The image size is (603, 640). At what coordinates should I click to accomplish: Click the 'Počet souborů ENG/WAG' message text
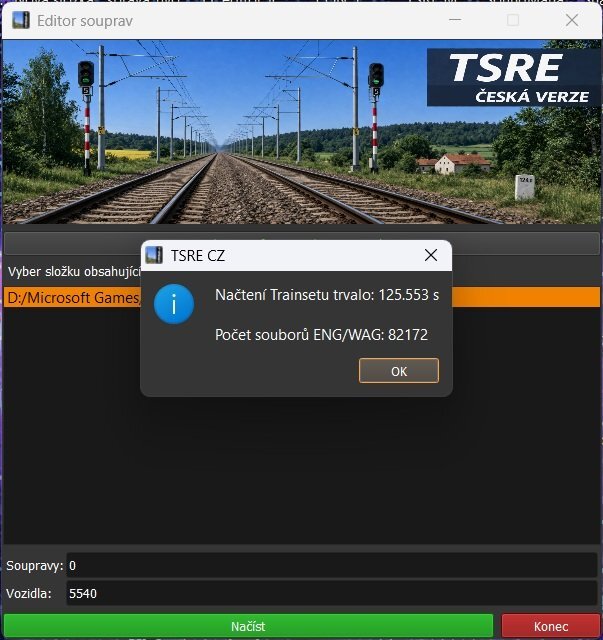[x=321, y=335]
